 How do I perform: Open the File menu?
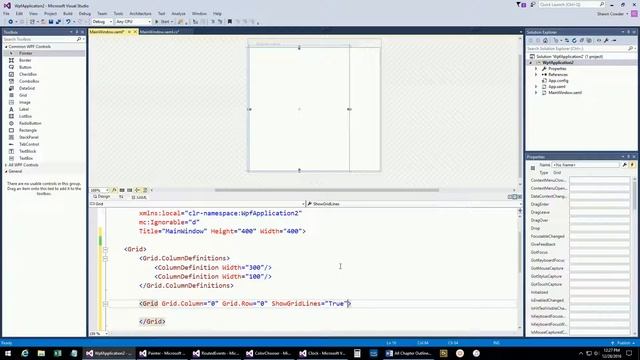point(6,13)
